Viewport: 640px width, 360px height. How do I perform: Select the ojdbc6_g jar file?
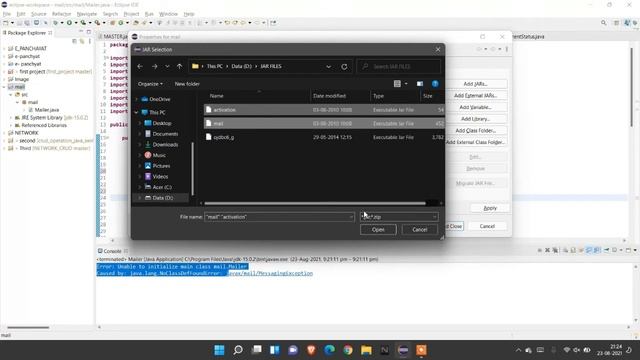324,137
